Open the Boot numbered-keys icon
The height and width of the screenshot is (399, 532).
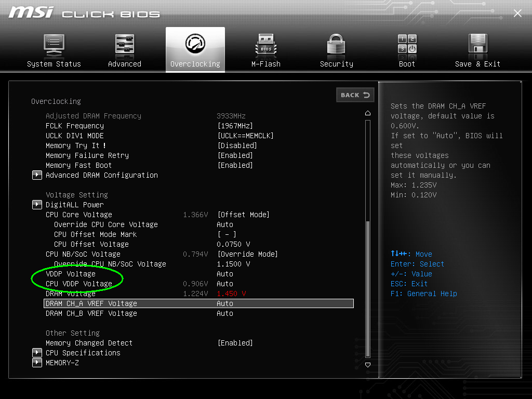point(407,44)
